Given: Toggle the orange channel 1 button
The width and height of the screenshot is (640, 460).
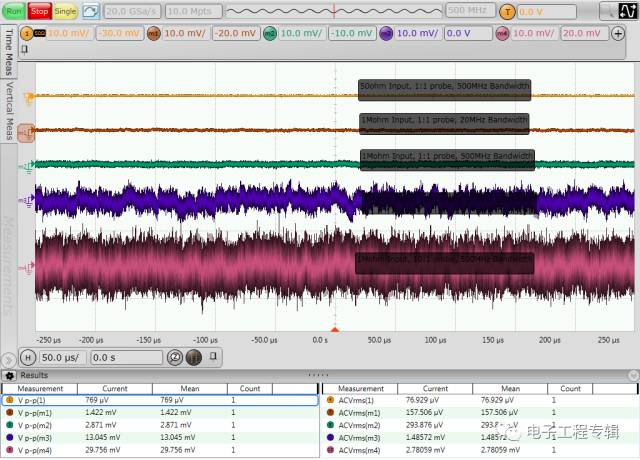Looking at the screenshot, I should click(27, 33).
